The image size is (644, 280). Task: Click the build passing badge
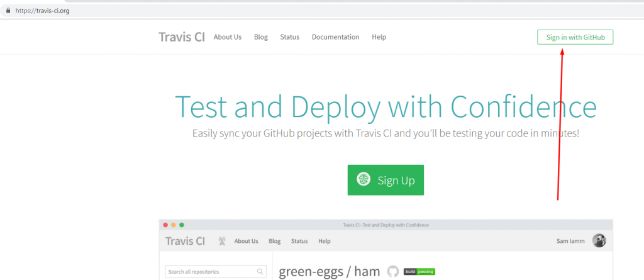[x=419, y=271]
